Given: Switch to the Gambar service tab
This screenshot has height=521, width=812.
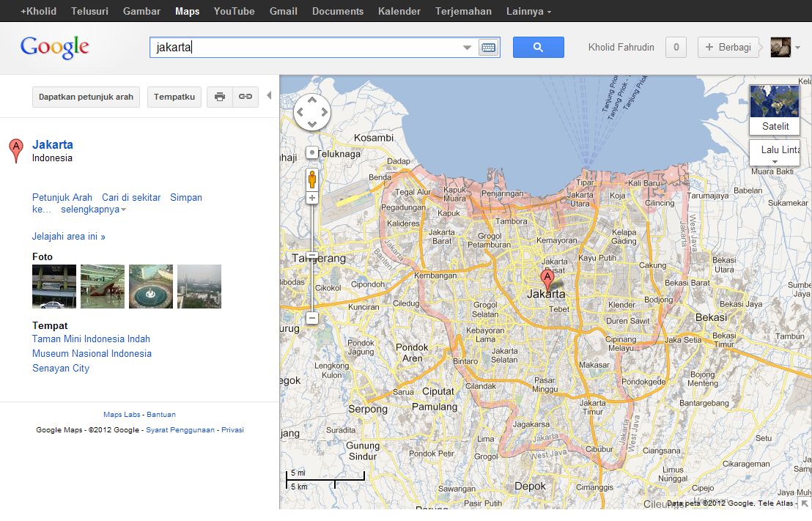Looking at the screenshot, I should click(141, 11).
